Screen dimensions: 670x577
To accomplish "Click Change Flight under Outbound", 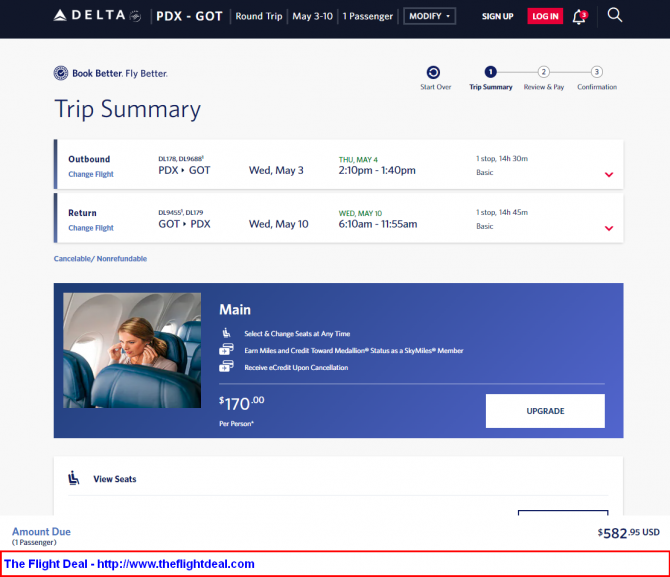I will point(91,174).
